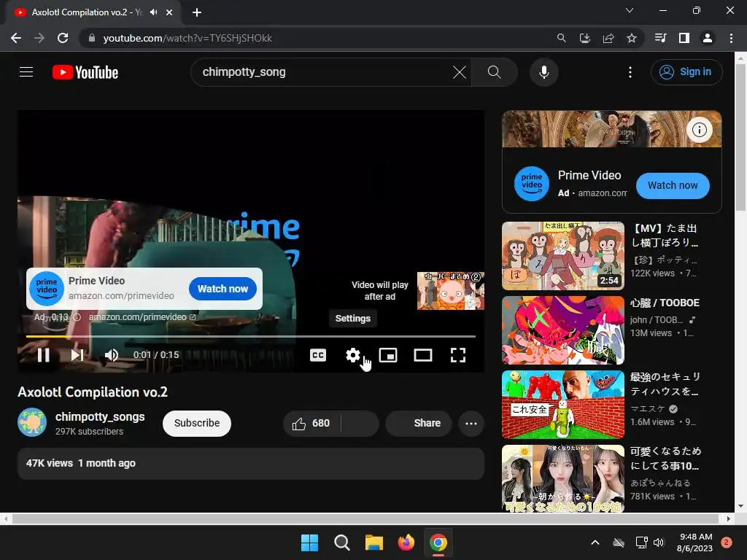Click the Prime Video logo in sidebar
Viewport: 747px width, 560px height.
coord(532,184)
